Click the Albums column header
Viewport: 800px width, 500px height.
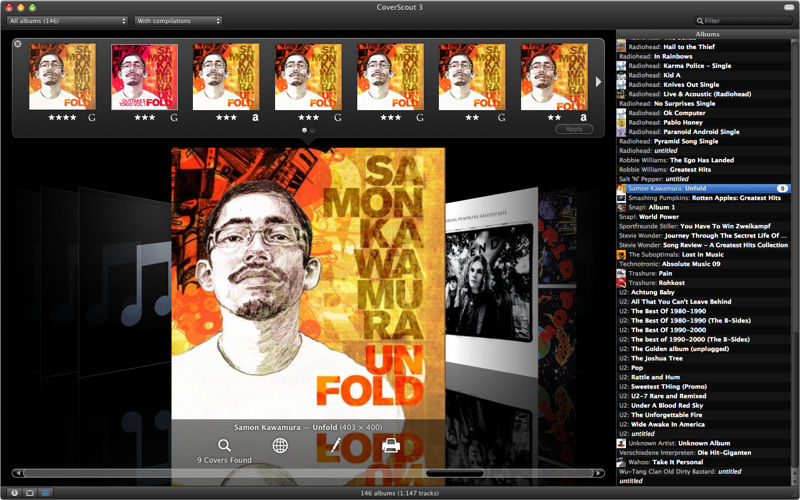pos(707,34)
